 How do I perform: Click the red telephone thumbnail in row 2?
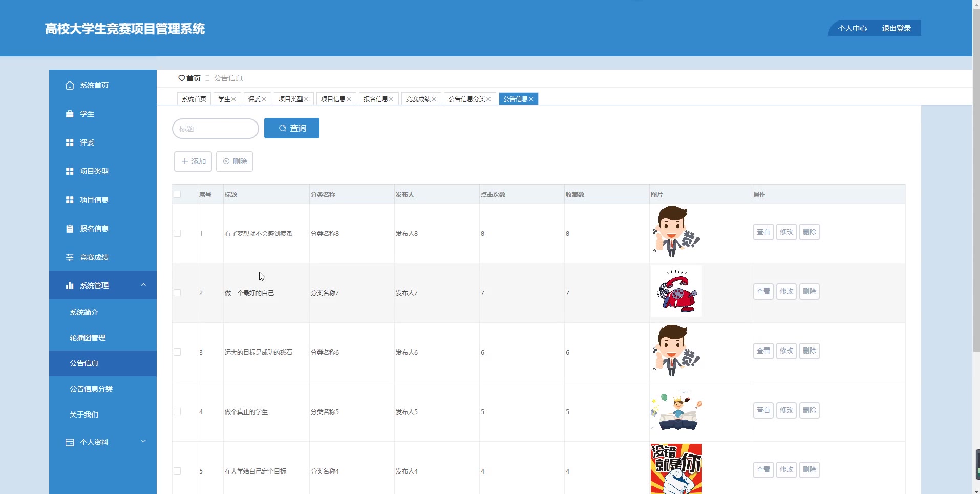point(676,292)
